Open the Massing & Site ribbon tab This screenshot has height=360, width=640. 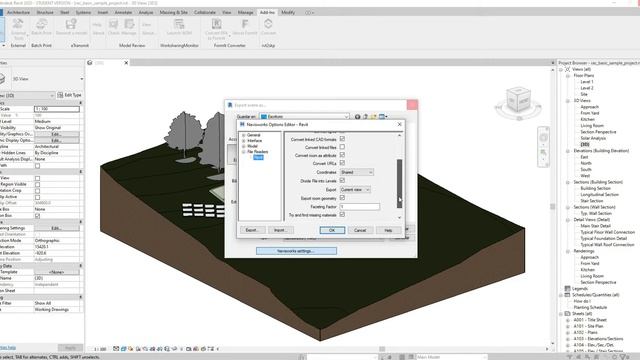(173, 13)
